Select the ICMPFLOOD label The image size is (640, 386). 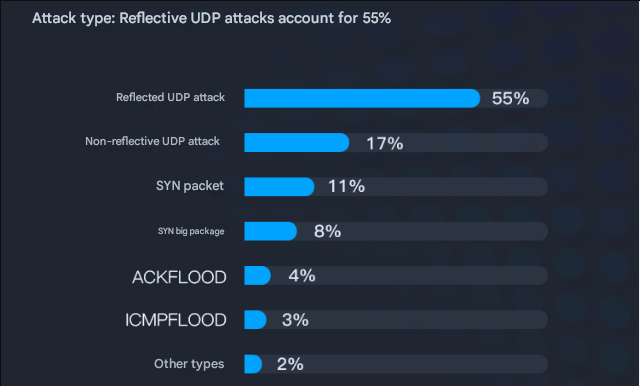[x=176, y=320]
